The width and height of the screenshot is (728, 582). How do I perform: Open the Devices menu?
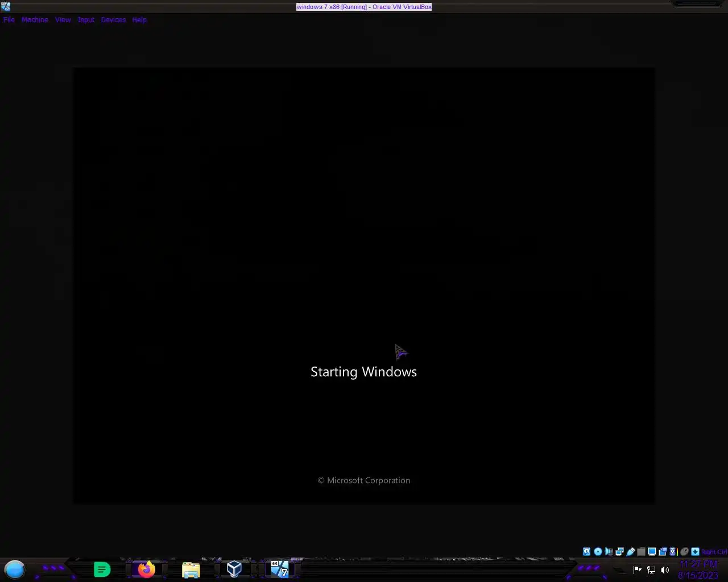pos(113,20)
